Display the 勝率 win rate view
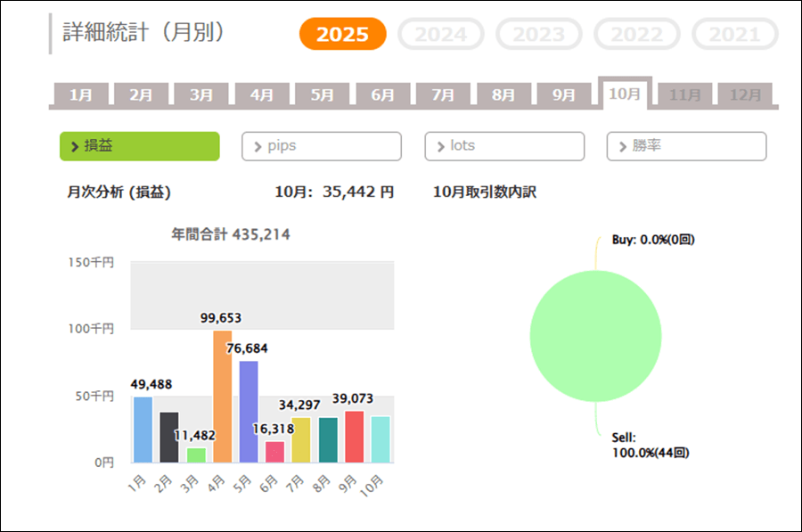The width and height of the screenshot is (802, 532). 686,146
